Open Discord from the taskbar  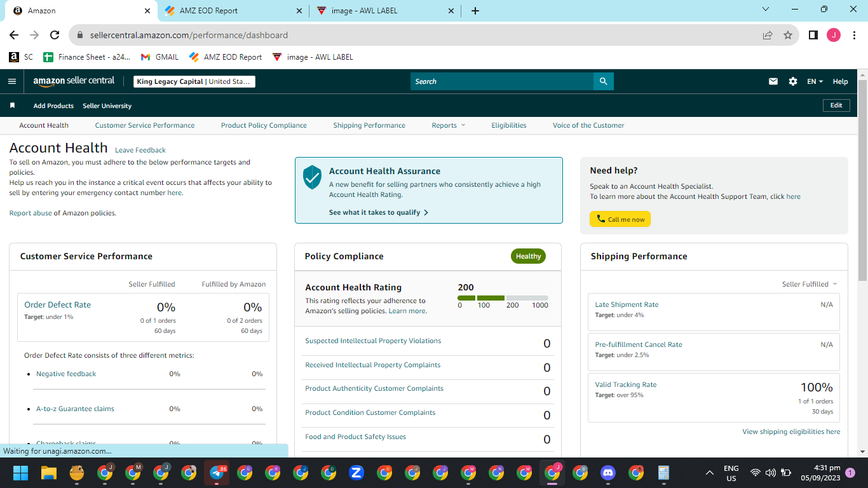(608, 473)
